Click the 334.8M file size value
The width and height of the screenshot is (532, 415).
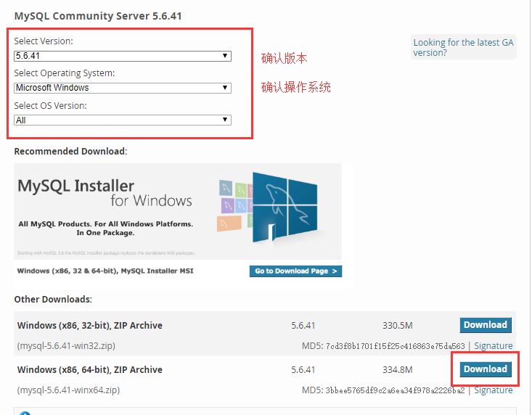pyautogui.click(x=397, y=369)
